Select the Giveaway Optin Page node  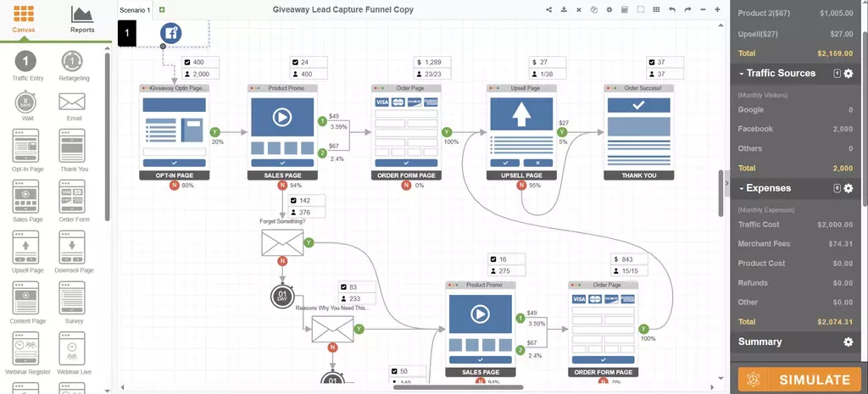[x=175, y=132]
